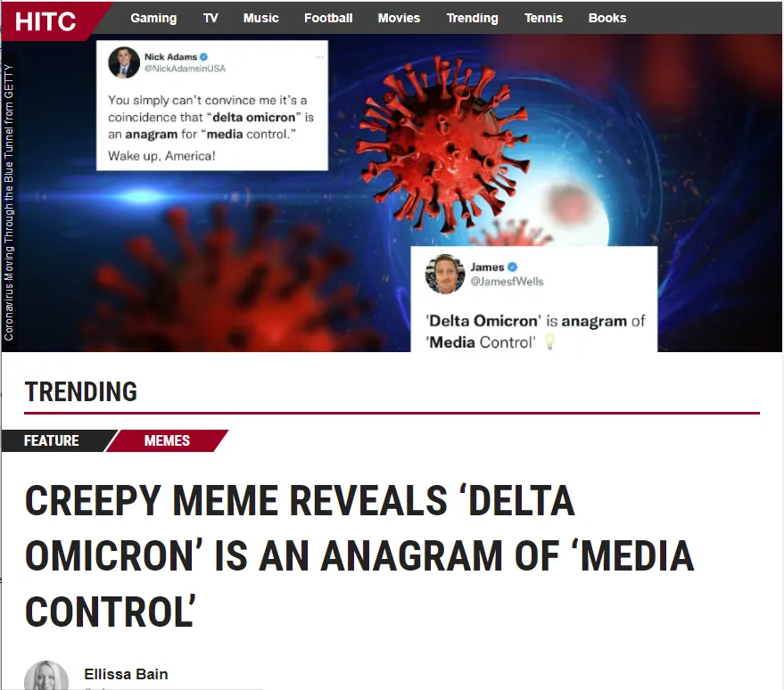Open the Tennis section
Viewport: 784px width, 690px height.
(x=543, y=18)
